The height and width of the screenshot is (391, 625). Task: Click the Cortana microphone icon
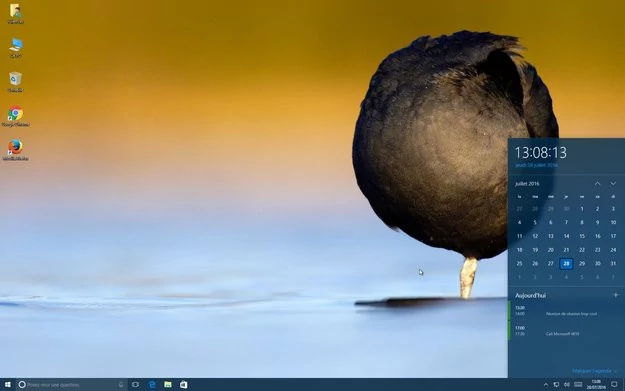coord(121,385)
